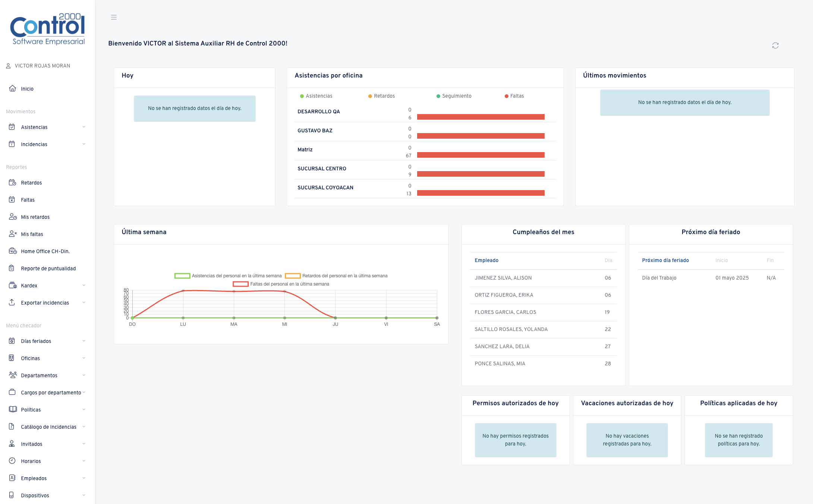The image size is (813, 504).
Task: Toggle weekly Retardos del personal legend
Action: click(x=336, y=276)
